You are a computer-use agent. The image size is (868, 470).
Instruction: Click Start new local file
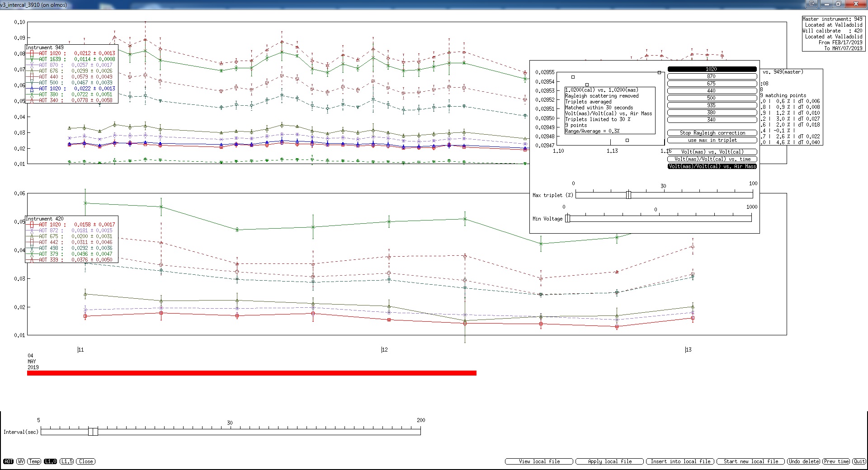point(750,461)
